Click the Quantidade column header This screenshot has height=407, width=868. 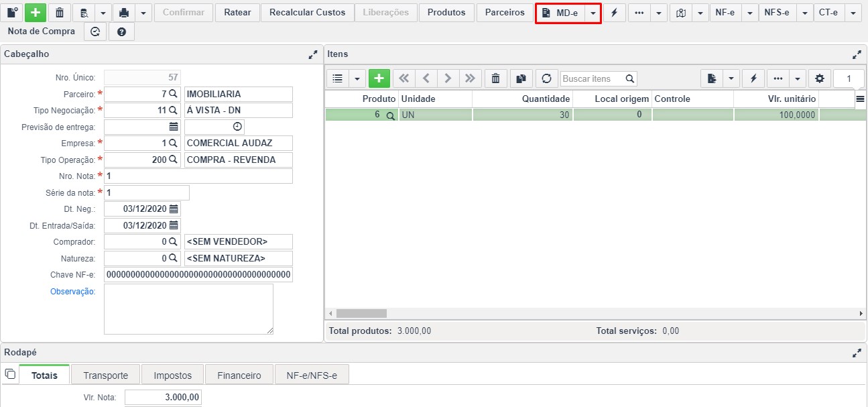522,99
